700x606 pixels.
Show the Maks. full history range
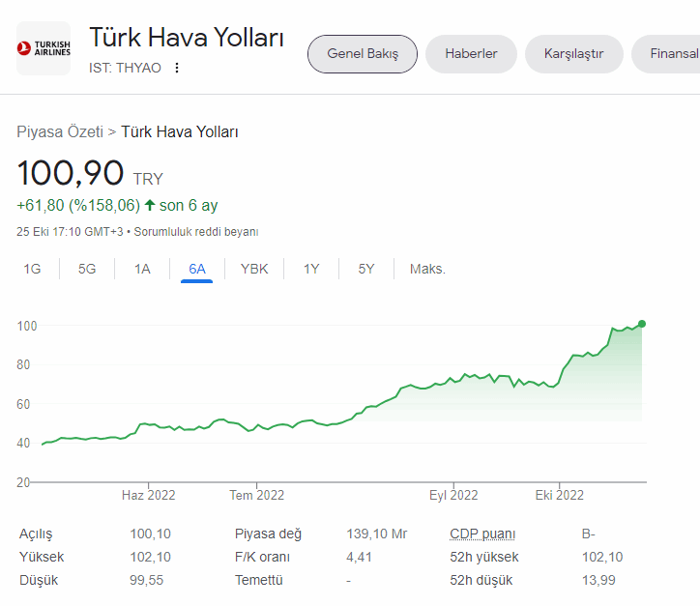(427, 269)
